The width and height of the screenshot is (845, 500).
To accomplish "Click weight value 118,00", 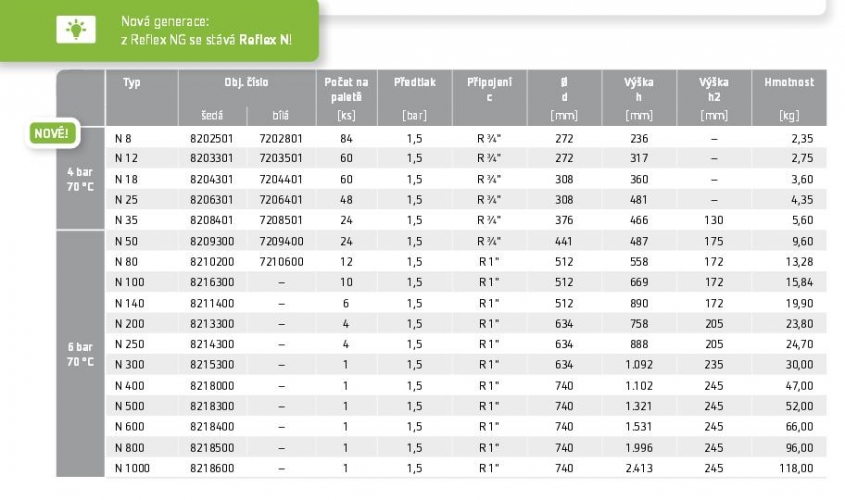I will click(x=796, y=468).
